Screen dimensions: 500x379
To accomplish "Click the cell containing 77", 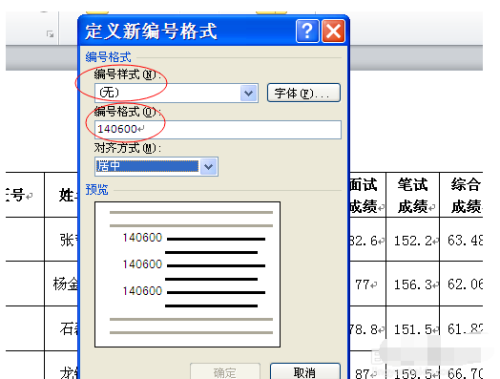I will (367, 284).
